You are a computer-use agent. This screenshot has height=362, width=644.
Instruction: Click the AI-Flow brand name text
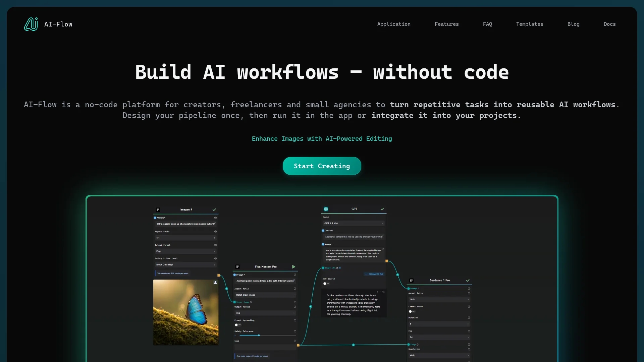point(58,24)
